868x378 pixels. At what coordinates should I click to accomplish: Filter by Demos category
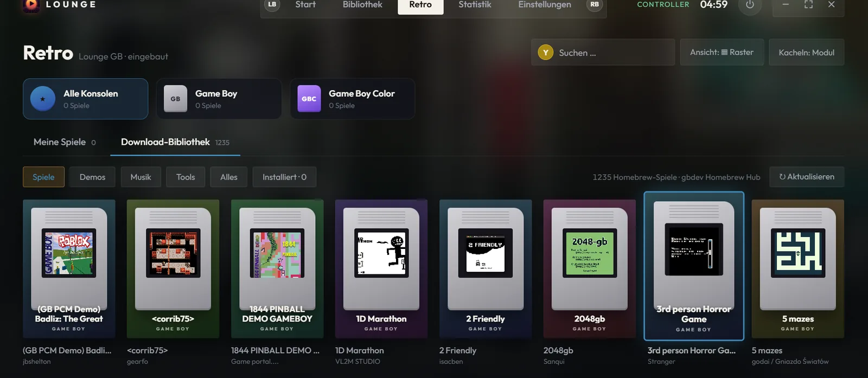click(93, 177)
